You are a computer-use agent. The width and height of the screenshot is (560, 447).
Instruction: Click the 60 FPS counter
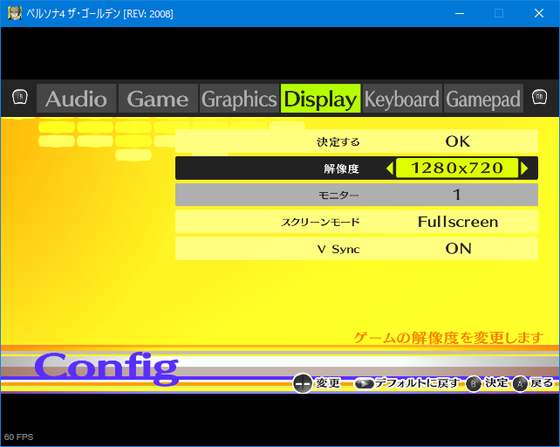(19, 437)
